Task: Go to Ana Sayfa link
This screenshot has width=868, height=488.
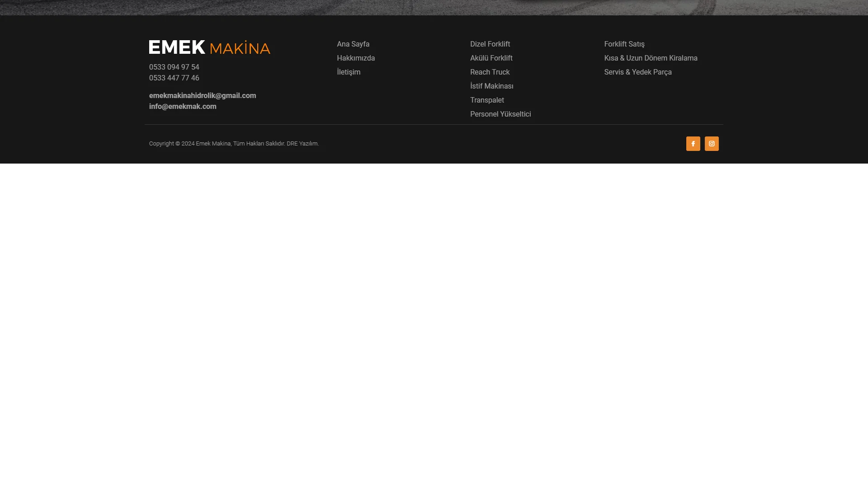Action: [x=353, y=44]
